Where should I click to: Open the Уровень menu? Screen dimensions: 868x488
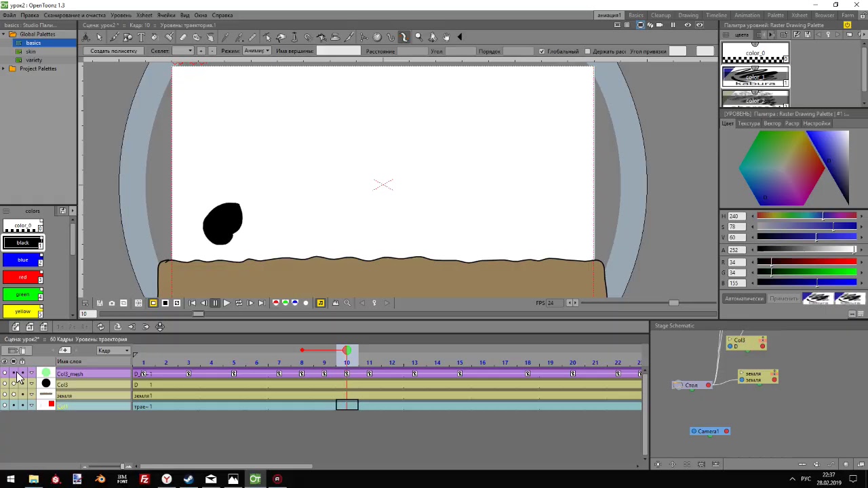(121, 15)
